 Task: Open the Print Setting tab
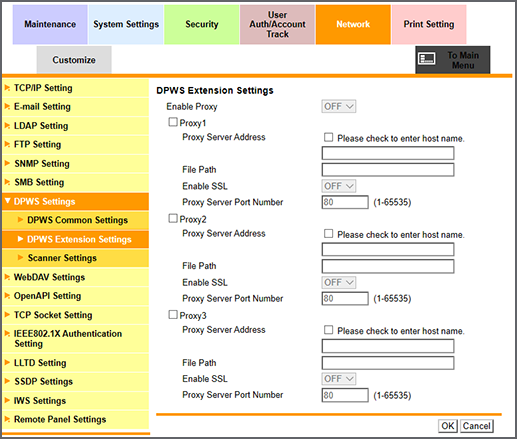[429, 24]
